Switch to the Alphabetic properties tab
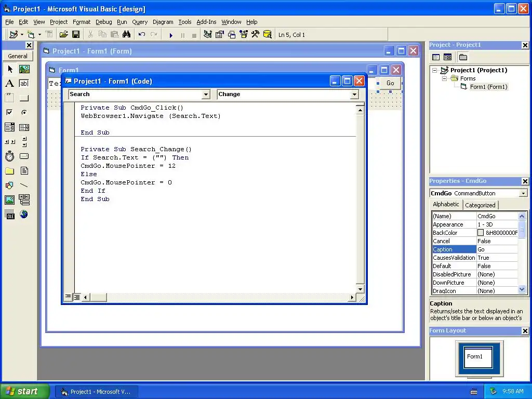This screenshot has width=532, height=399. (x=446, y=204)
